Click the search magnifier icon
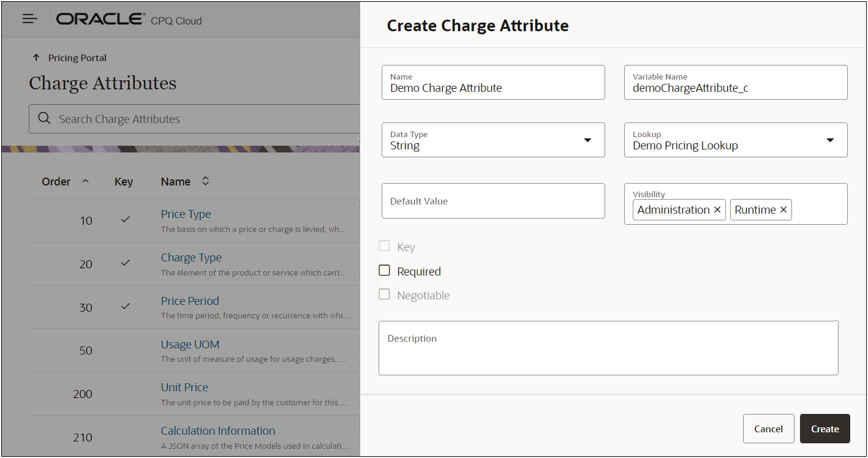The image size is (868, 458). [x=44, y=119]
